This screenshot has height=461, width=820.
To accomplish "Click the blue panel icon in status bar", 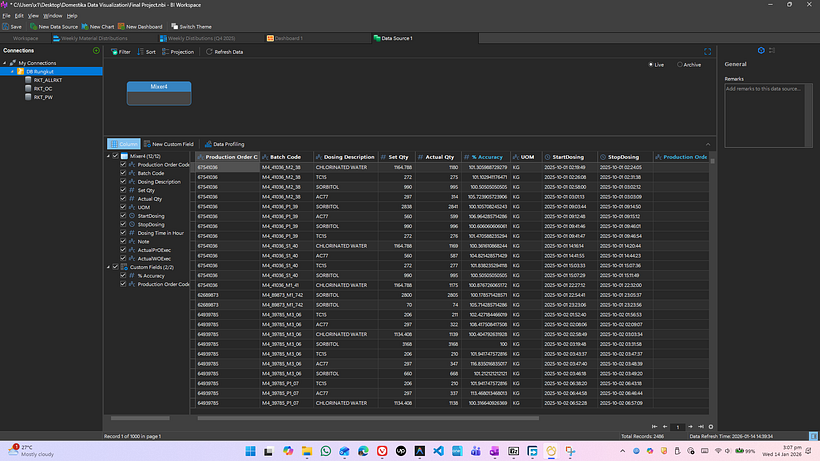I will tap(813, 436).
